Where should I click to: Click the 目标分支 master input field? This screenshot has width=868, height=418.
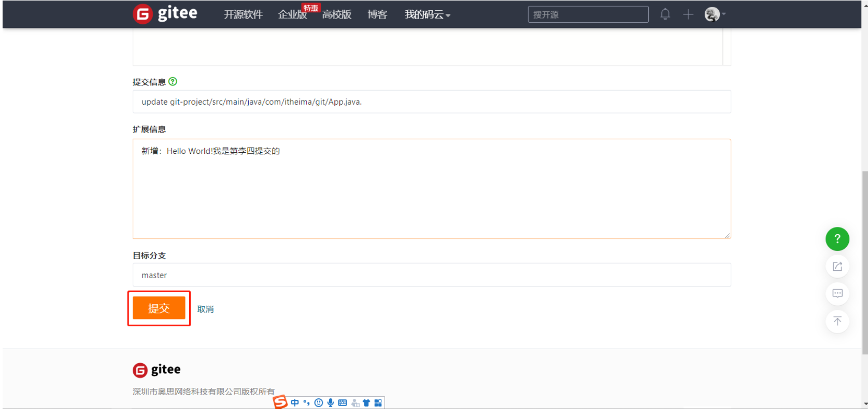(x=431, y=275)
